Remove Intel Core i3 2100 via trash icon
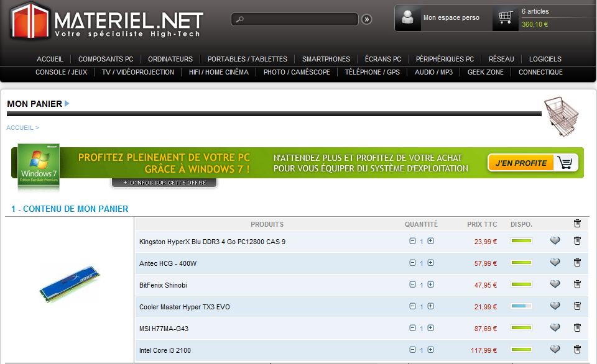The height and width of the screenshot is (364, 597). 577,350
